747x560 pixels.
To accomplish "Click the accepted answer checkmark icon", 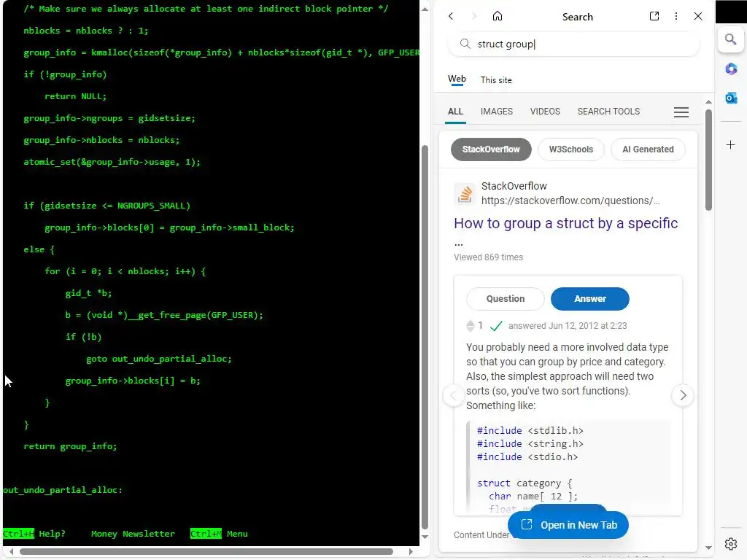I will (496, 326).
